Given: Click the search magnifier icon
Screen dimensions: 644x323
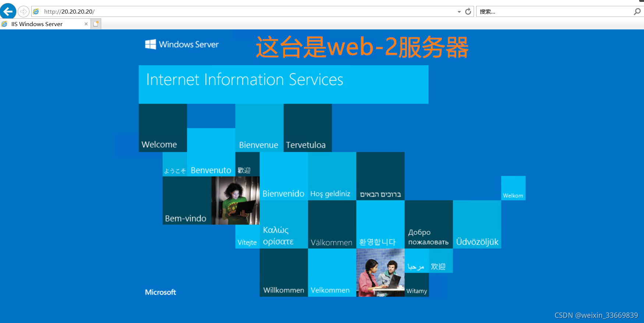Looking at the screenshot, I should pyautogui.click(x=637, y=11).
